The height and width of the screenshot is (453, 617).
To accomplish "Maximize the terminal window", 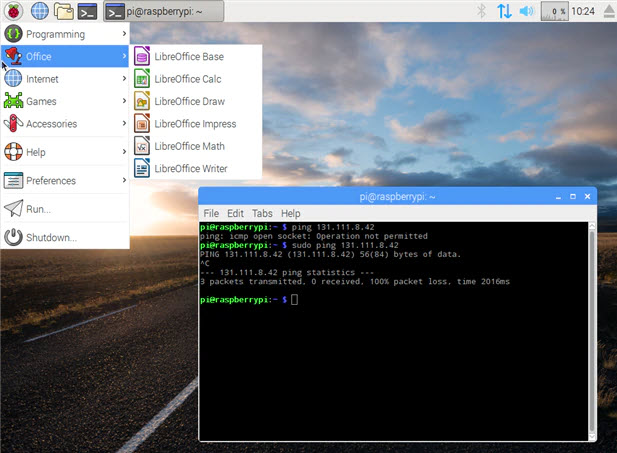I will tap(573, 196).
